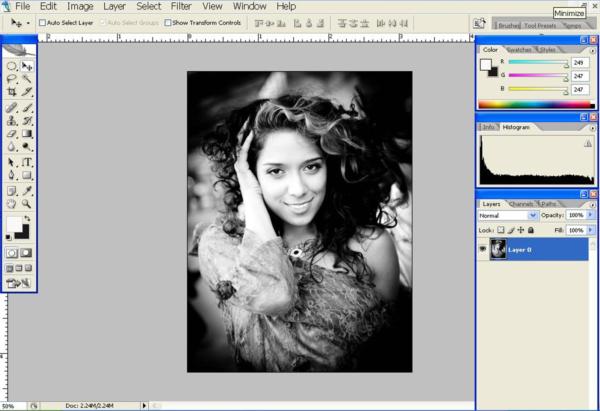Select the Brush tool

(x=26, y=108)
